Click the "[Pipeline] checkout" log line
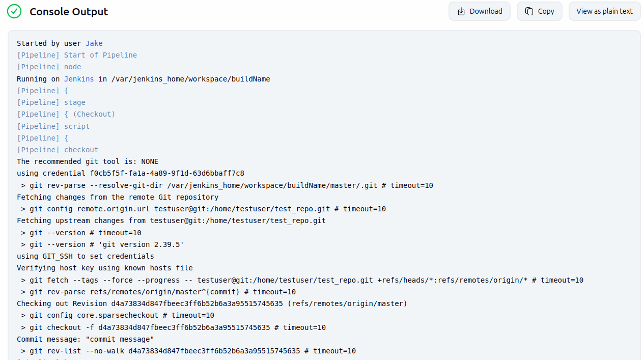This screenshot has height=360, width=644. click(x=58, y=150)
